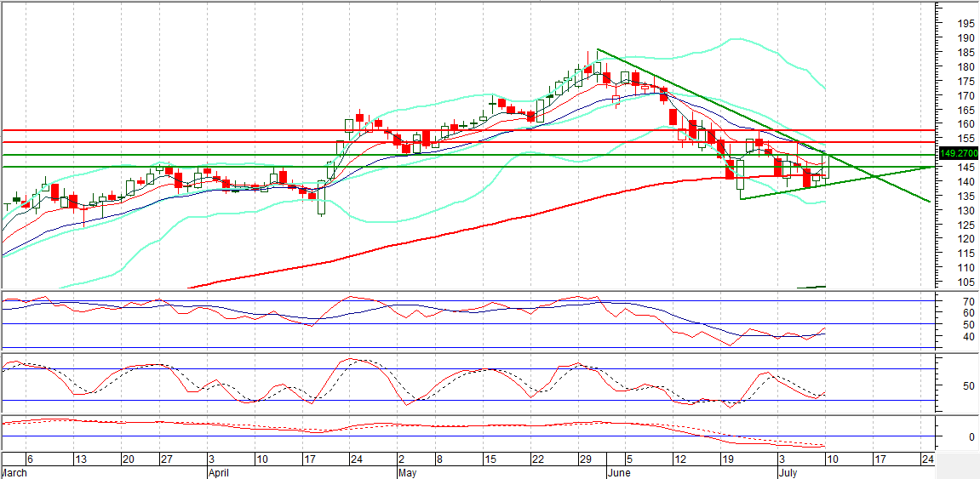980x479 pixels.
Task: Click the 40 level on RSI scale
Action: (969, 337)
